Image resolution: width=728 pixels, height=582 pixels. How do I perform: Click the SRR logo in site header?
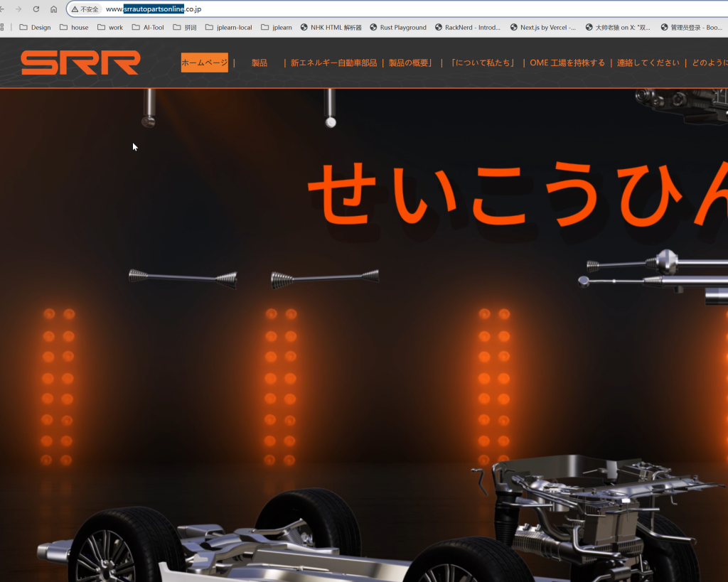pyautogui.click(x=80, y=63)
